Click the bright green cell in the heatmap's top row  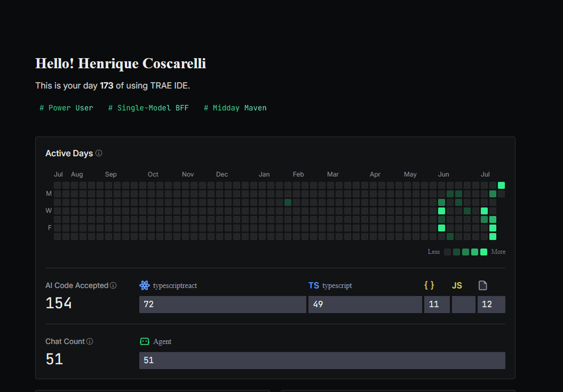[x=501, y=185]
